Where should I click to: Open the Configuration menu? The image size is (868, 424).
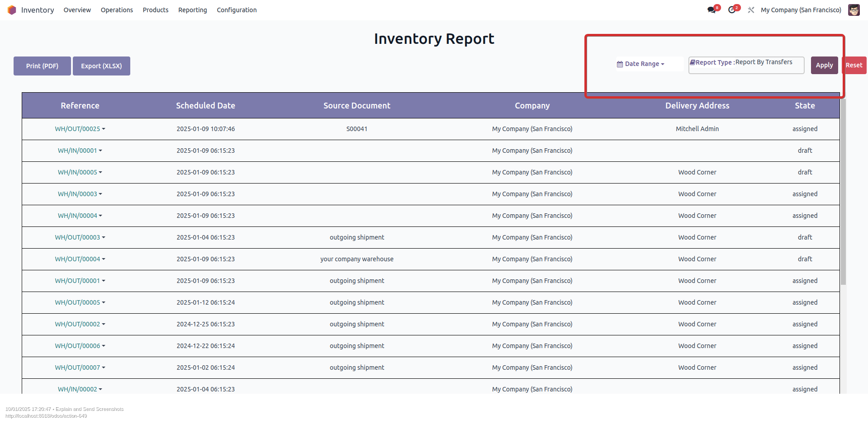click(x=237, y=10)
